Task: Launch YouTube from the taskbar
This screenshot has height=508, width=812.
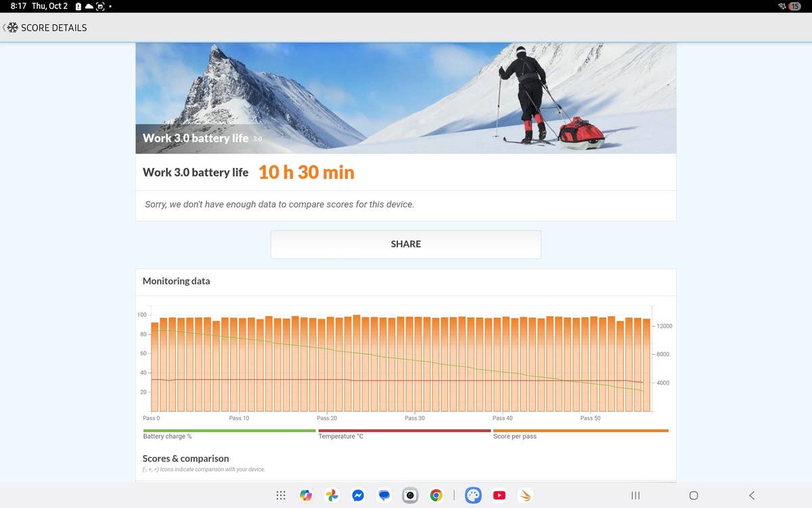Action: tap(499, 495)
